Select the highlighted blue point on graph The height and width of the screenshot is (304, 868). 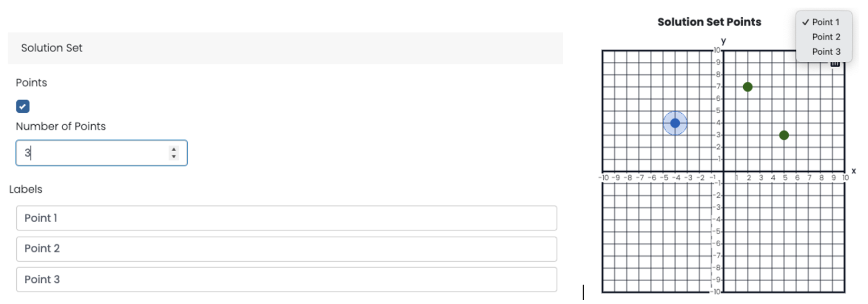tap(675, 123)
